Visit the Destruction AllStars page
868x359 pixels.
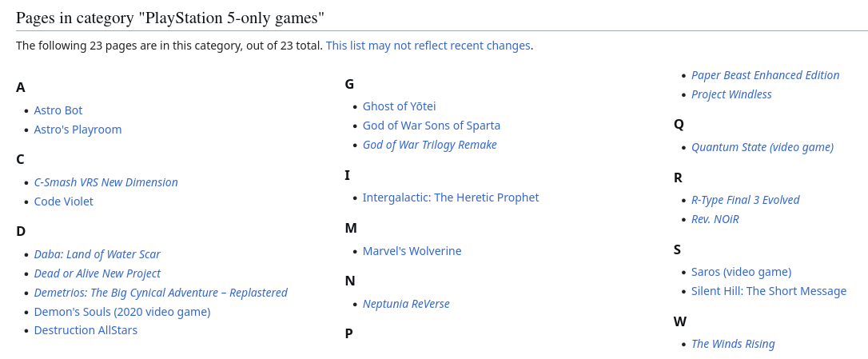point(86,330)
